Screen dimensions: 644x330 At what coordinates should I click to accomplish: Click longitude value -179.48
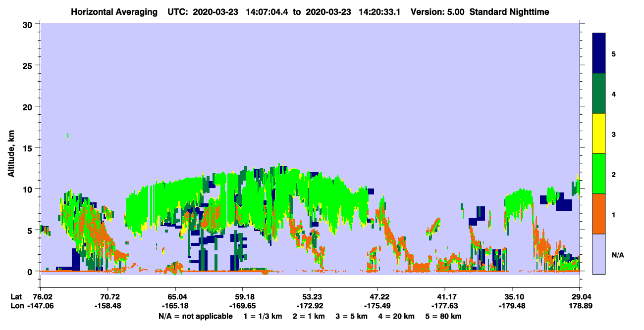pyautogui.click(x=512, y=306)
